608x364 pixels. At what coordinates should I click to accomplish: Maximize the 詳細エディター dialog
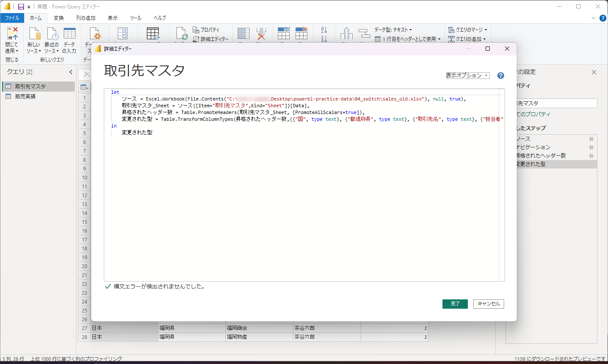(x=488, y=49)
